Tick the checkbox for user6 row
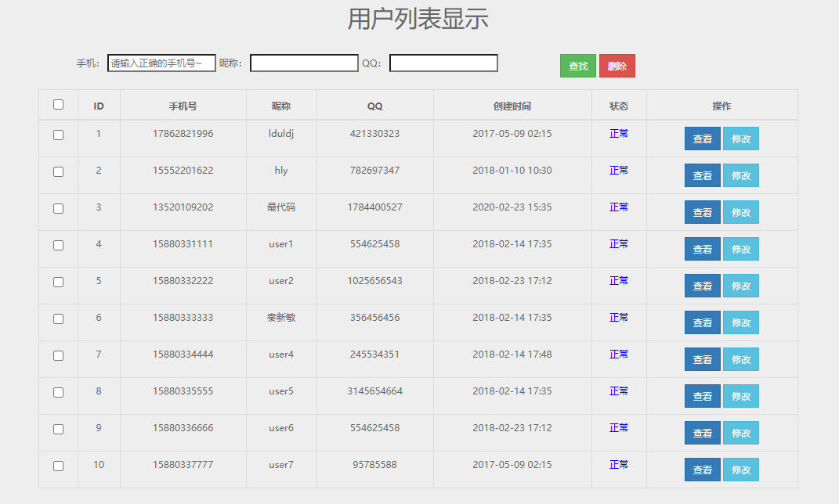Viewport: 839px width, 504px height. click(58, 430)
